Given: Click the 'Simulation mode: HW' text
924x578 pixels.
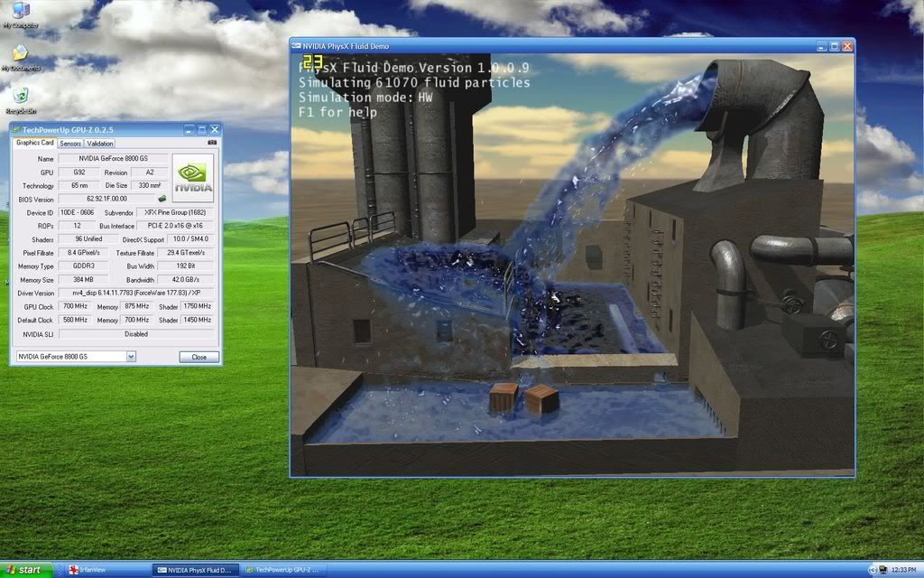Looking at the screenshot, I should 365,98.
